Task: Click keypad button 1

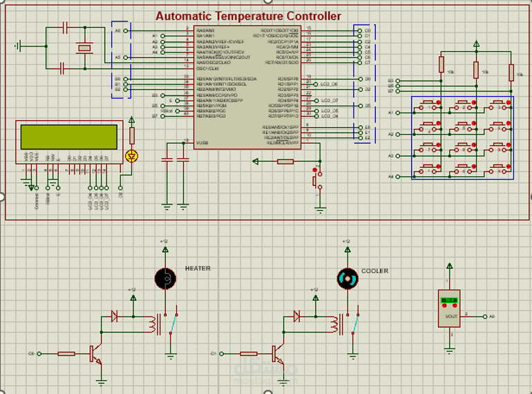Action: click(430, 105)
